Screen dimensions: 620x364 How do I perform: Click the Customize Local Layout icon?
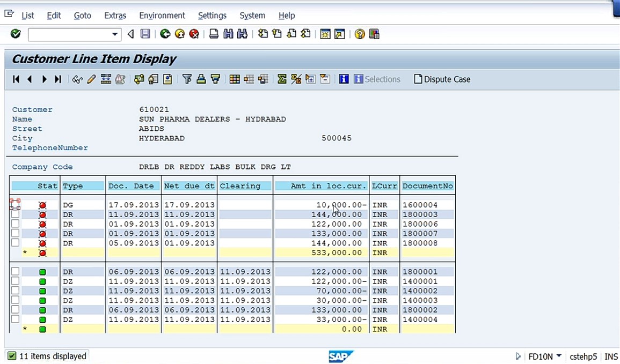coord(374,34)
